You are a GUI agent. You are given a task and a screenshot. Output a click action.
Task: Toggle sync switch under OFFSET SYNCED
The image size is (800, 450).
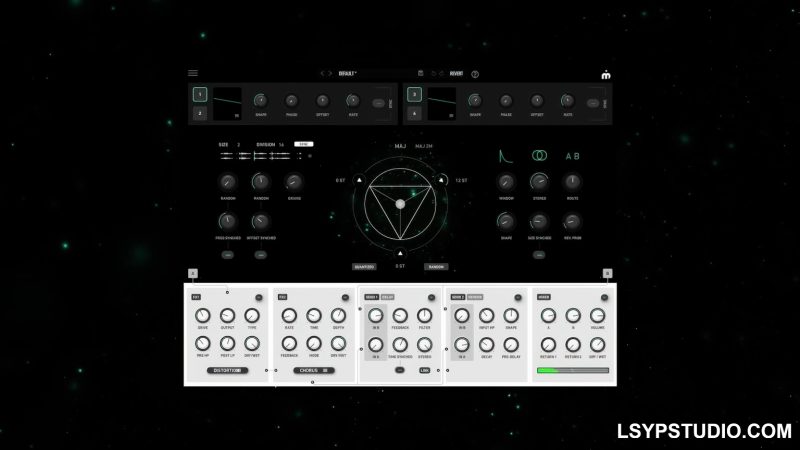click(x=261, y=255)
